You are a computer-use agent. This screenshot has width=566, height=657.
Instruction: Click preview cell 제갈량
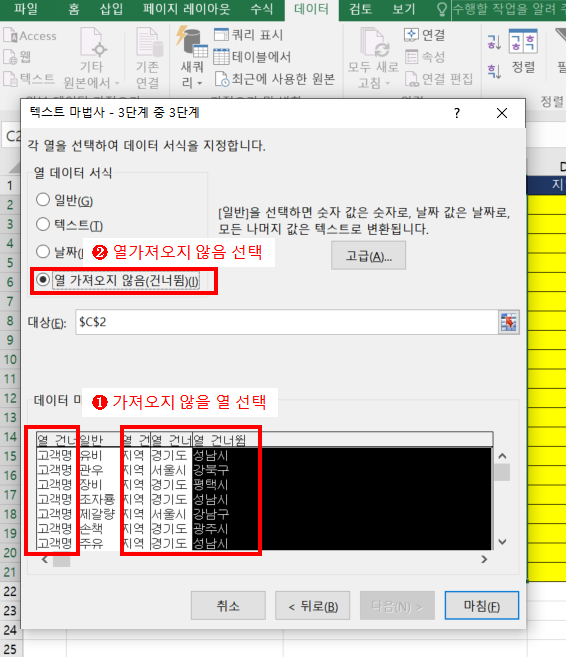pos(97,514)
